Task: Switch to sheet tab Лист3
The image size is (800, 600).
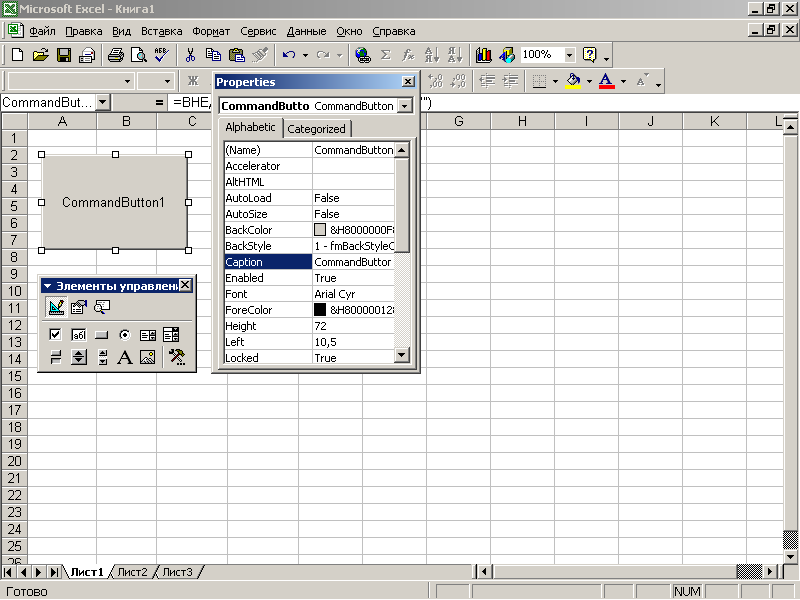Action: pyautogui.click(x=177, y=572)
